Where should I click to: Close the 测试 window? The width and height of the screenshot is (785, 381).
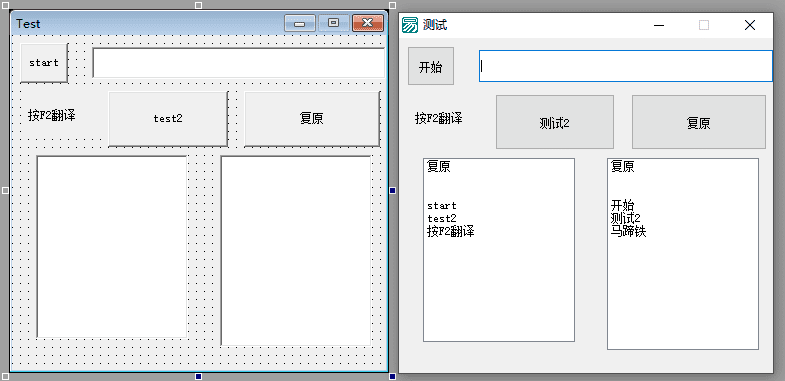pyautogui.click(x=749, y=25)
